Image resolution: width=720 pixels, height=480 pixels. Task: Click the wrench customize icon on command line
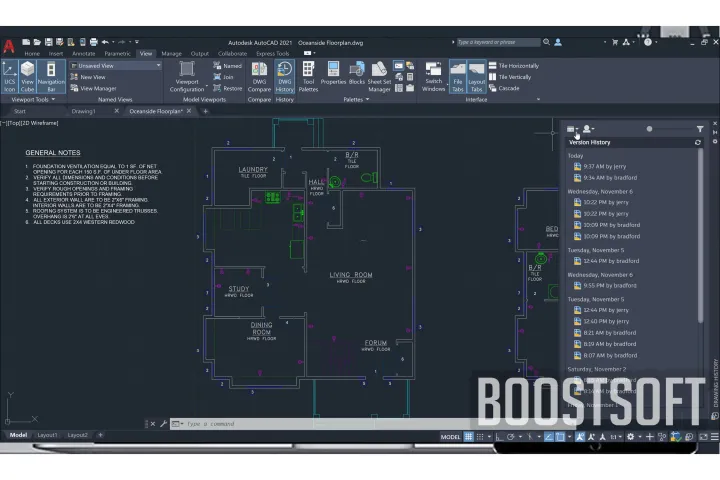pyautogui.click(x=163, y=424)
